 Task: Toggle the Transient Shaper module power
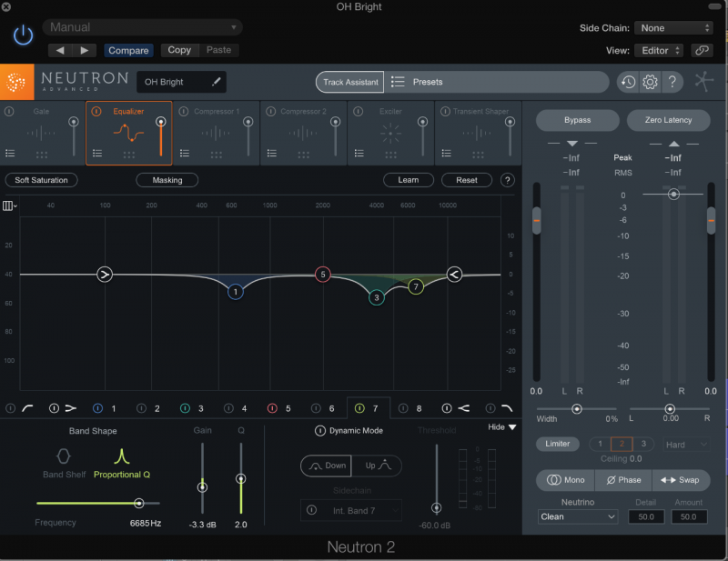[445, 111]
